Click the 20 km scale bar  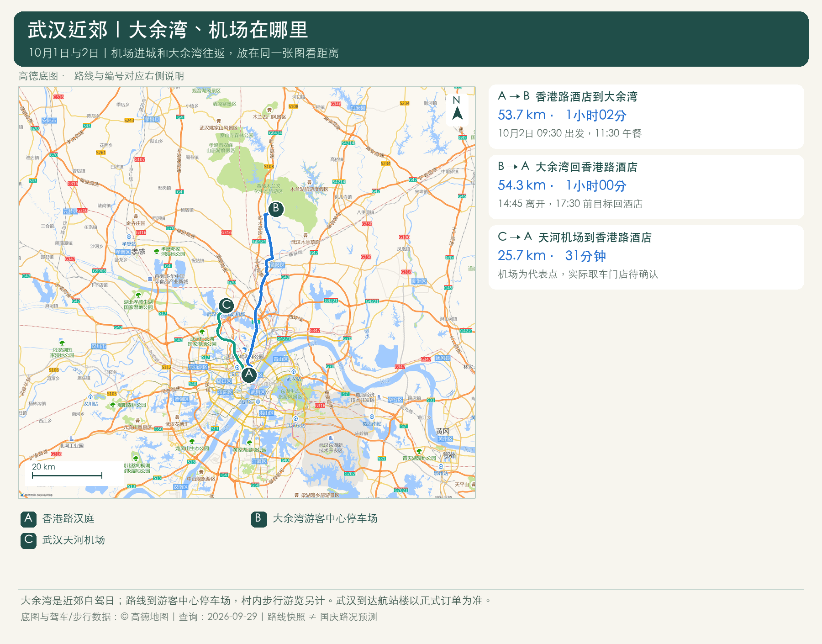(x=67, y=475)
